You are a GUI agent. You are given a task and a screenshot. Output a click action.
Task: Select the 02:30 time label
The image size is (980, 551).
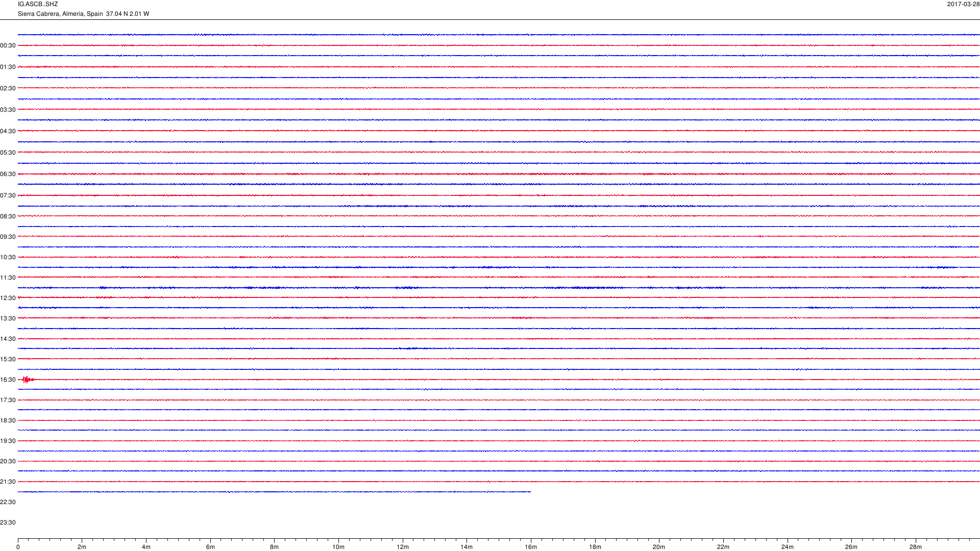pos(8,89)
